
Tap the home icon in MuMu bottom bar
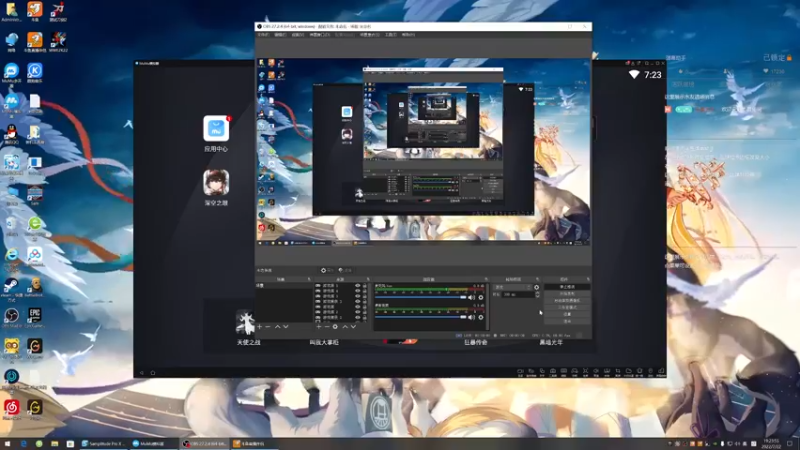[x=153, y=373]
